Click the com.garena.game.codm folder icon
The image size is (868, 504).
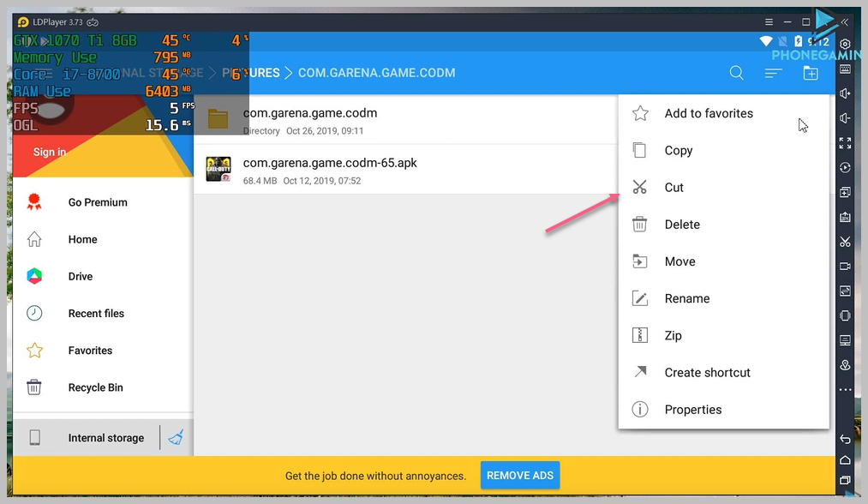pos(218,118)
